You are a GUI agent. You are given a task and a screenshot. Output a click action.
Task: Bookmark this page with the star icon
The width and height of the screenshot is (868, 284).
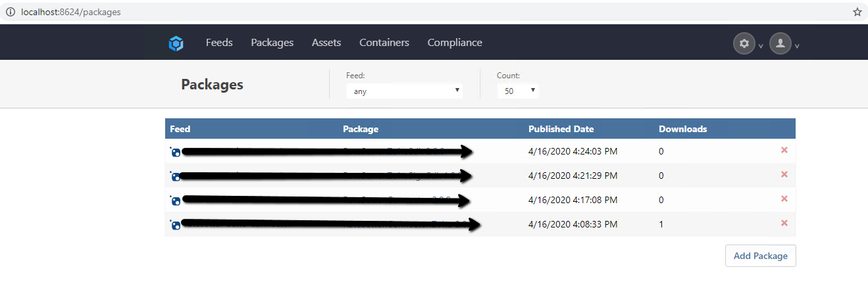[857, 12]
